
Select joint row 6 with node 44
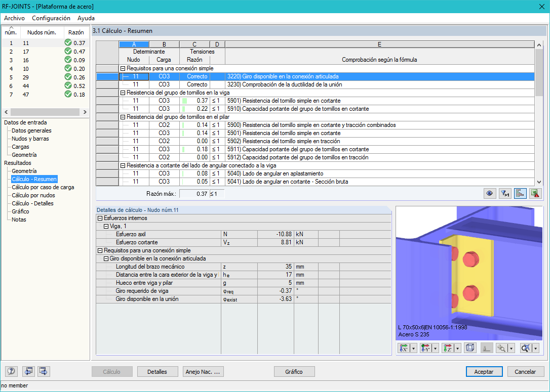pyautogui.click(x=45, y=86)
